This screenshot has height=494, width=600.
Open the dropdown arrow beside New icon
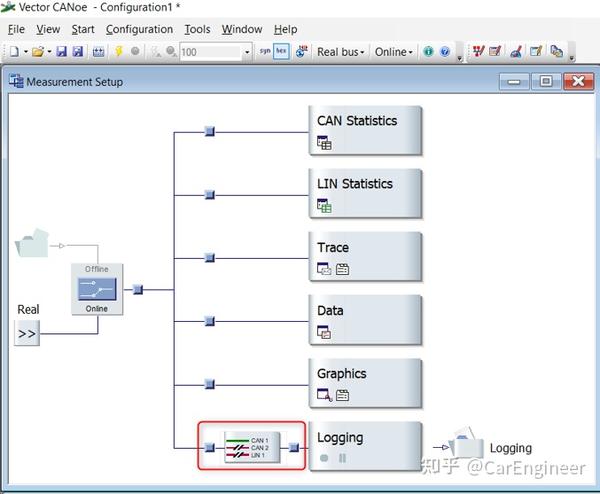(26, 52)
